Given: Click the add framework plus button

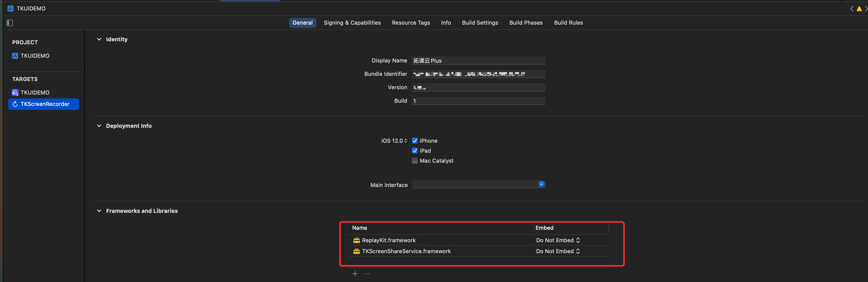Looking at the screenshot, I should tap(355, 274).
